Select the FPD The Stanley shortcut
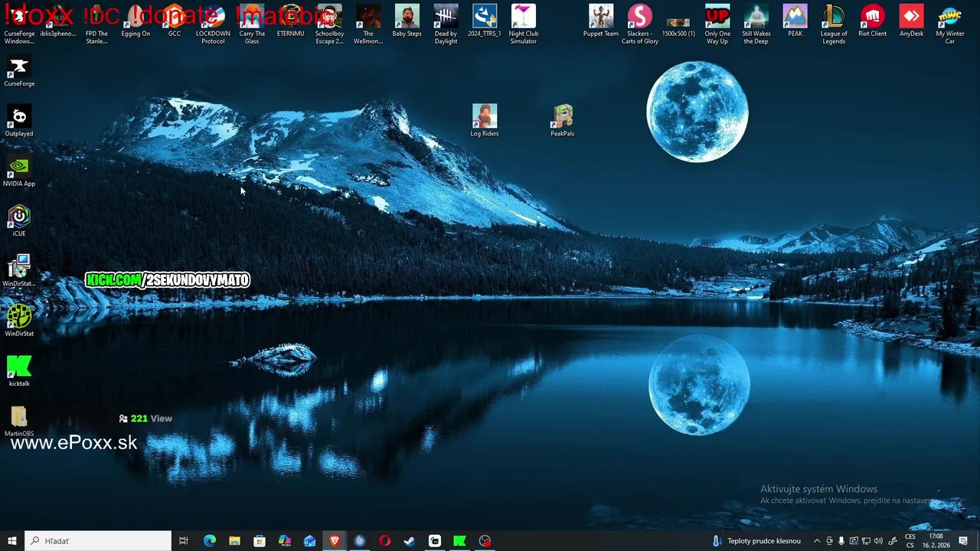The image size is (980, 551). point(96,24)
